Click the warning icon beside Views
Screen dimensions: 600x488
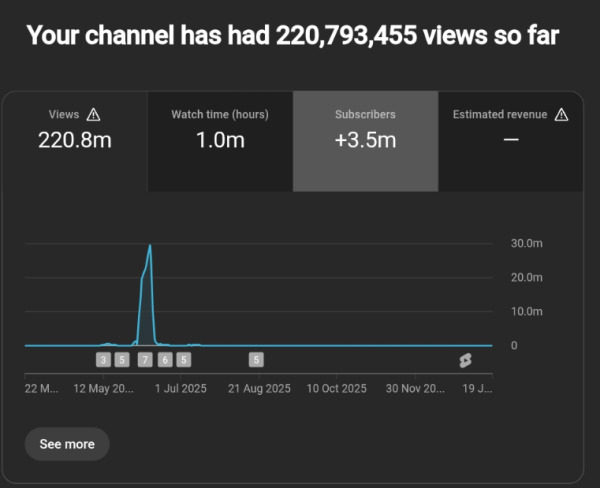coord(94,115)
